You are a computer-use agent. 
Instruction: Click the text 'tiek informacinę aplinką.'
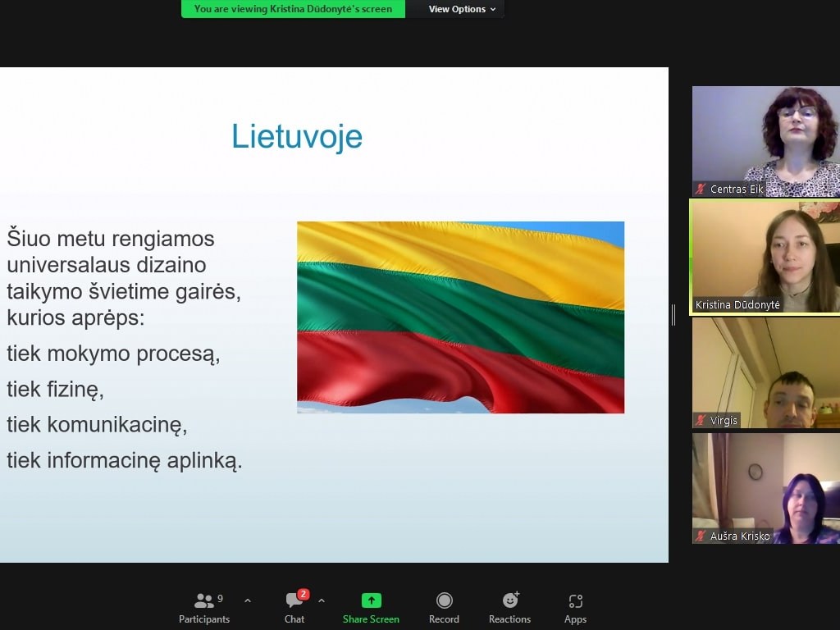125,460
